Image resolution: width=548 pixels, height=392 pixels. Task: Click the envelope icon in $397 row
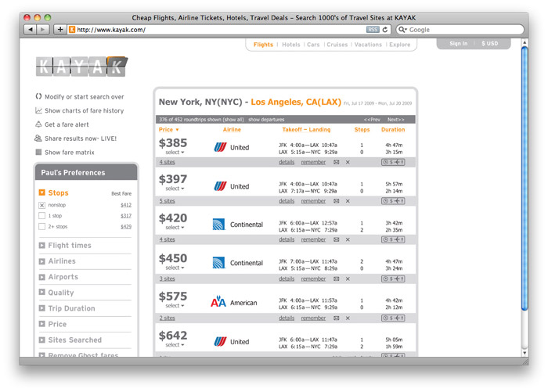(336, 201)
